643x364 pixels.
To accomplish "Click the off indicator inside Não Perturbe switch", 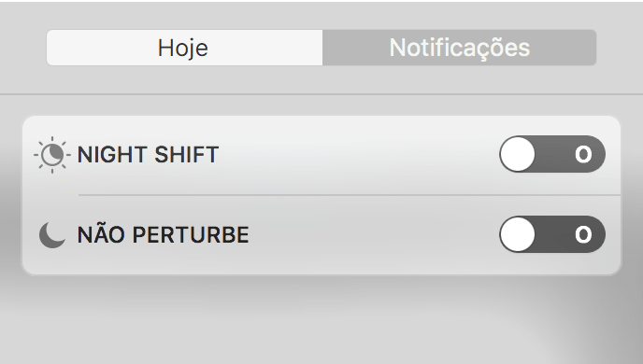I will 583,234.
